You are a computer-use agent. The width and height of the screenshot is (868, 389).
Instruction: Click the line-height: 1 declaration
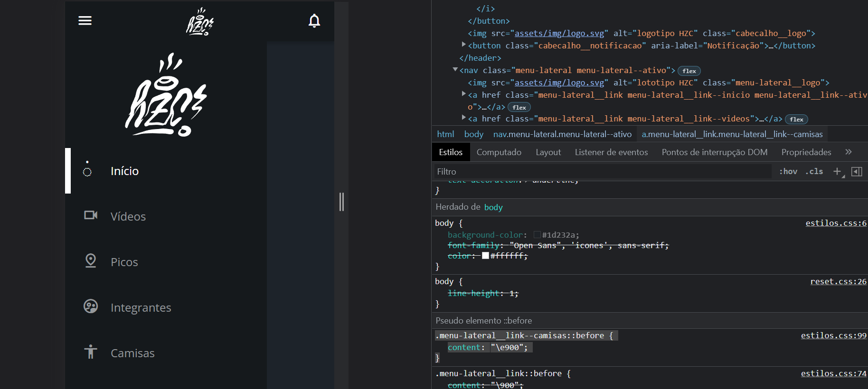pos(483,293)
